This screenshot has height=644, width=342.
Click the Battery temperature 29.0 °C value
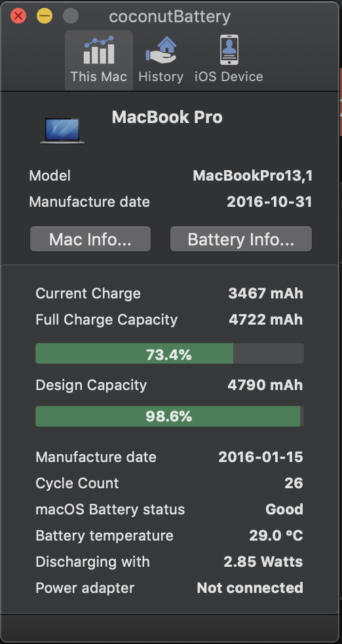click(276, 535)
